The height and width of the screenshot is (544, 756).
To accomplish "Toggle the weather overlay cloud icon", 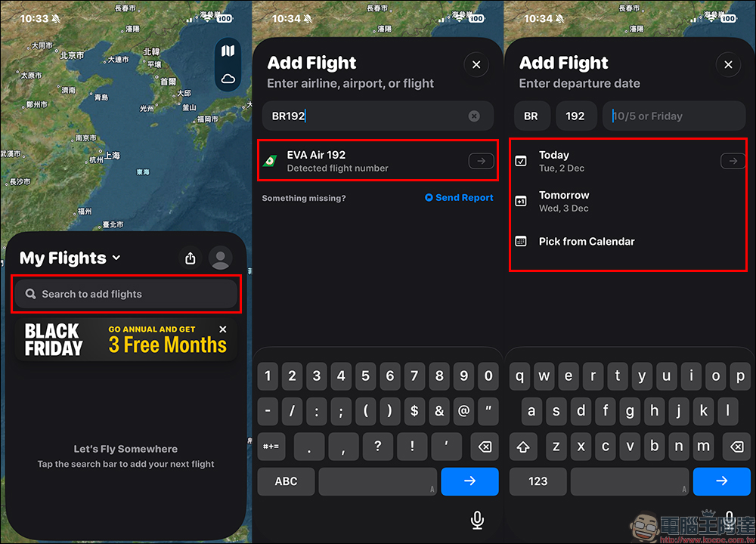I will pyautogui.click(x=228, y=79).
